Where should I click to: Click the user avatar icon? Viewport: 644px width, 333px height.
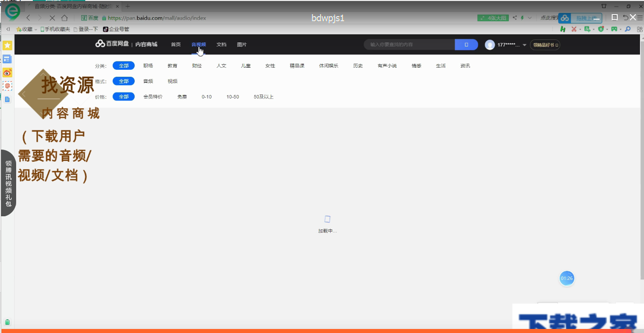(x=490, y=45)
